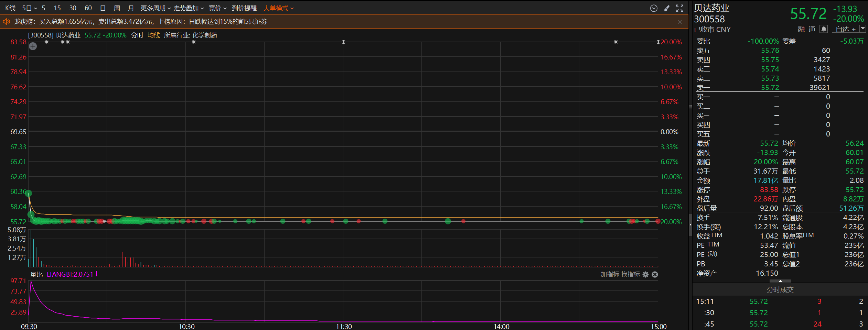Open the circled down-arrow menu icon
Screen dimensions: 868x330
pos(654,8)
